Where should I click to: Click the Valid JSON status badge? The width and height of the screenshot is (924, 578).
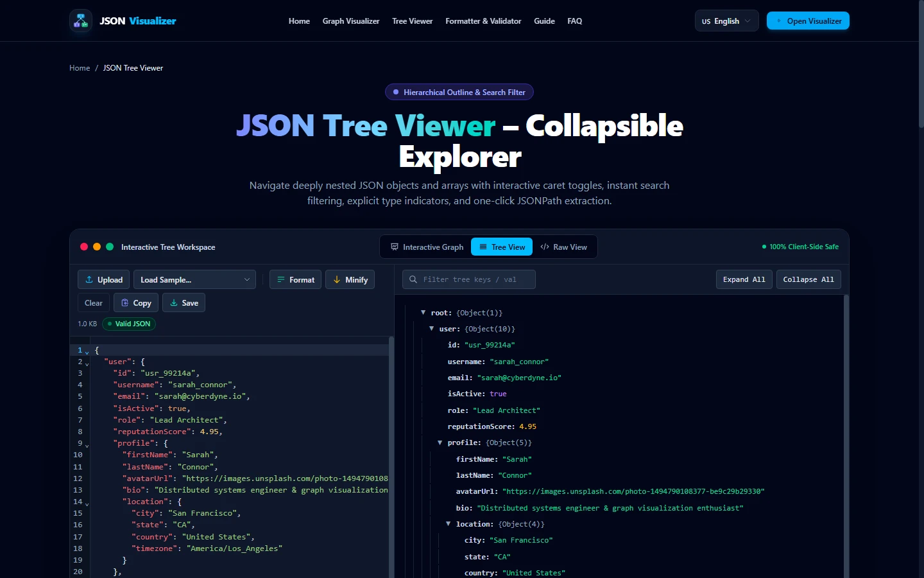(x=129, y=324)
